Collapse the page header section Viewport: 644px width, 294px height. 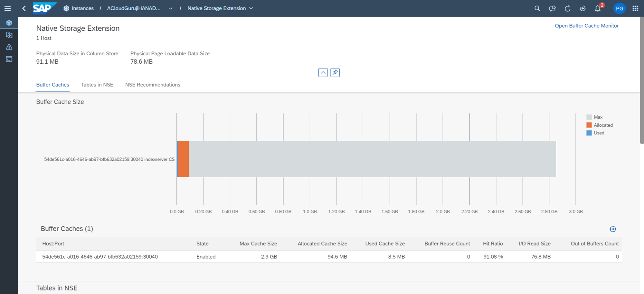click(323, 72)
